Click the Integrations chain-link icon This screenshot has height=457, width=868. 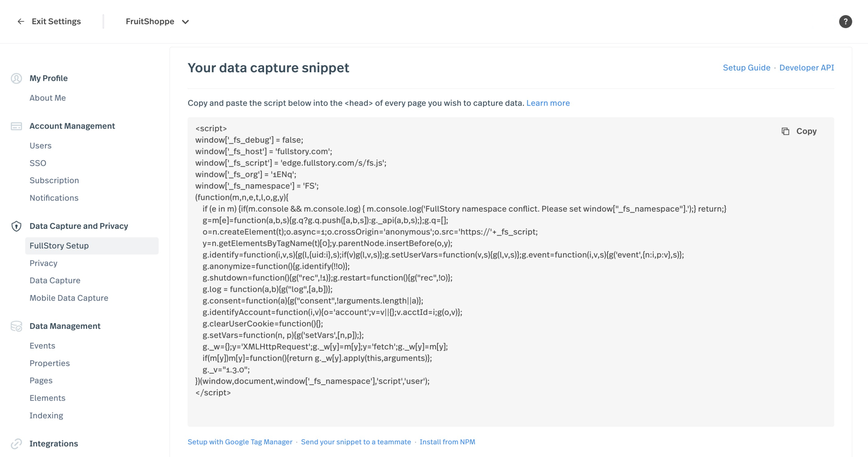16,444
